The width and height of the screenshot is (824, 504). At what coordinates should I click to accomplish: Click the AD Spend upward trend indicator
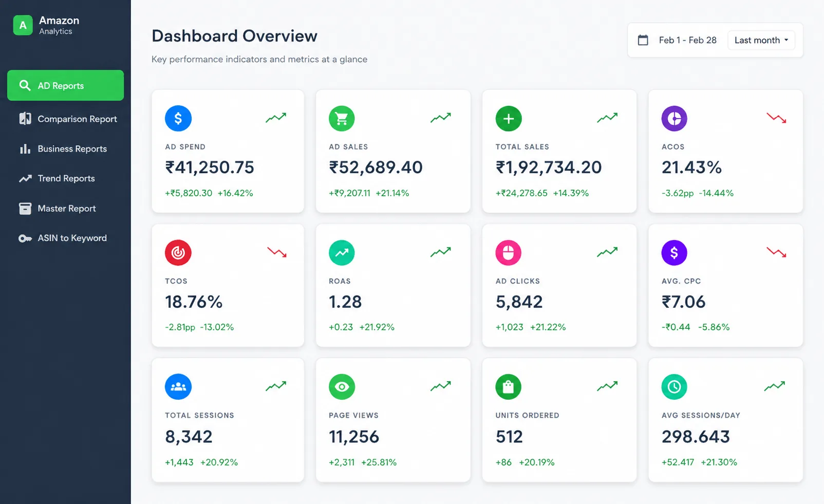click(276, 118)
